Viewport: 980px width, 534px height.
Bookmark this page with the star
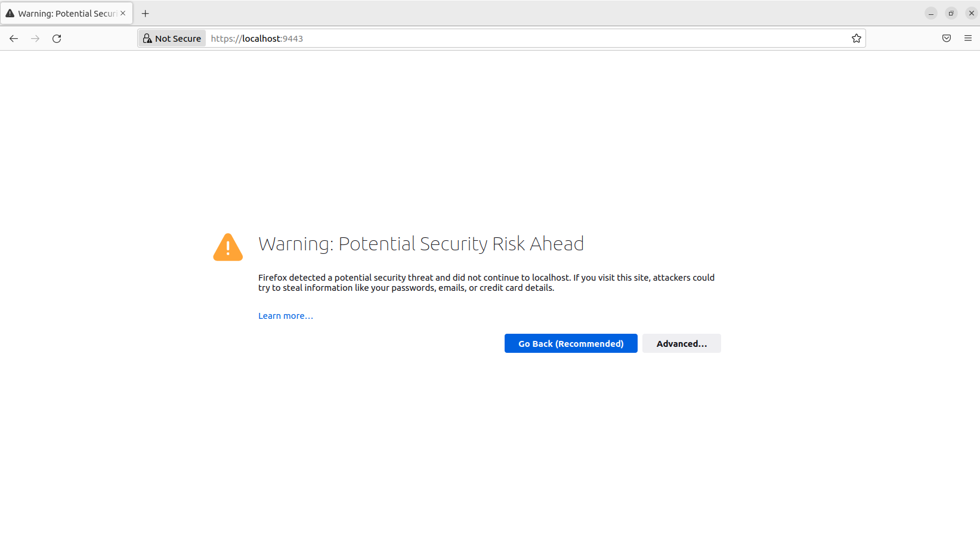[x=856, y=38]
